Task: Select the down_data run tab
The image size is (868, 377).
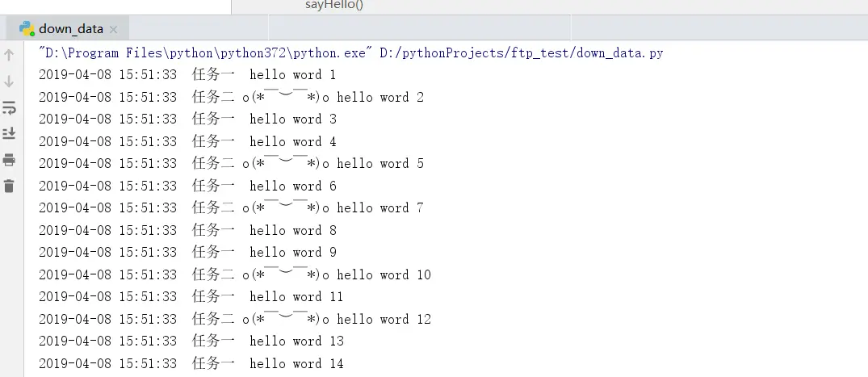Action: 68,29
